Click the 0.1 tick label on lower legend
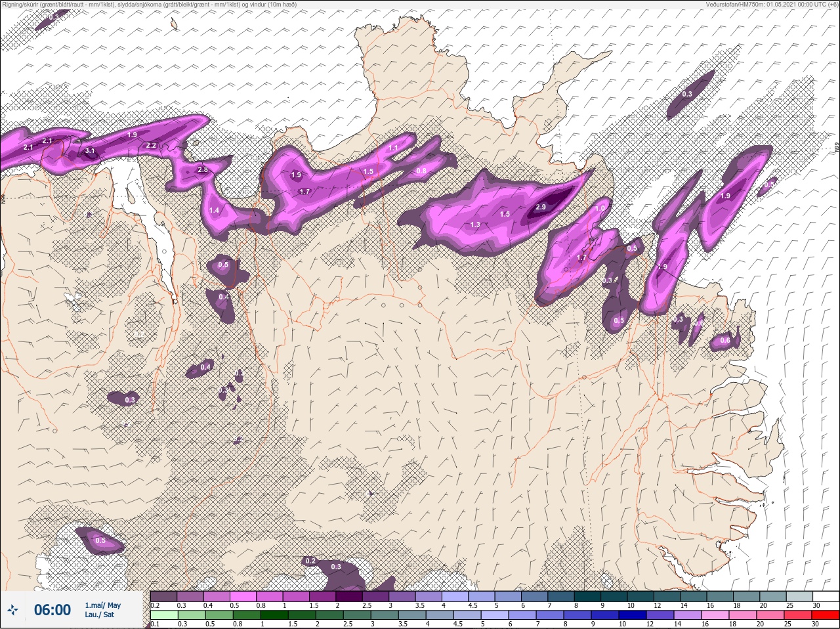Screen dimensions: 840x629 (x=155, y=624)
